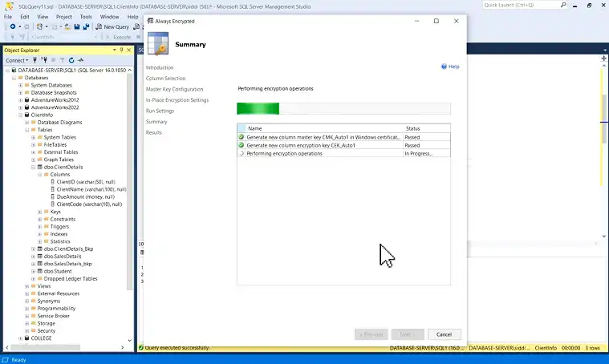The width and height of the screenshot is (609, 364).
Task: Select Master Key Configuration wizard step
Action: pos(174,89)
